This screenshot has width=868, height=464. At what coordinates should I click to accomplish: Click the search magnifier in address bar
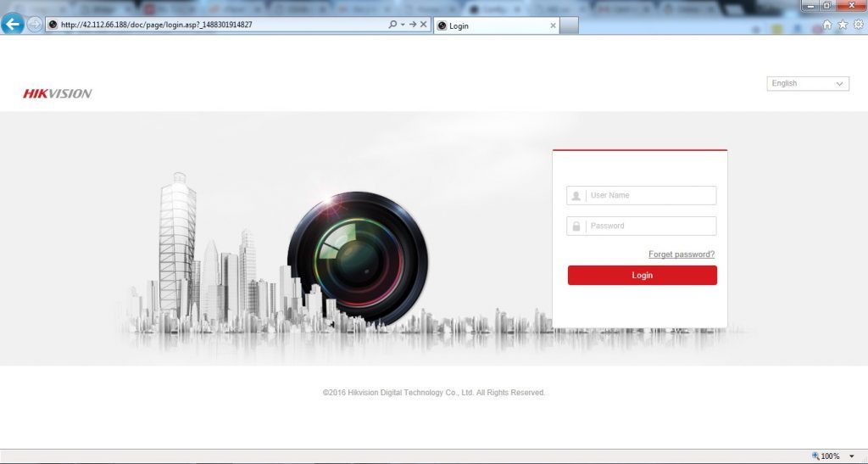pyautogui.click(x=392, y=25)
